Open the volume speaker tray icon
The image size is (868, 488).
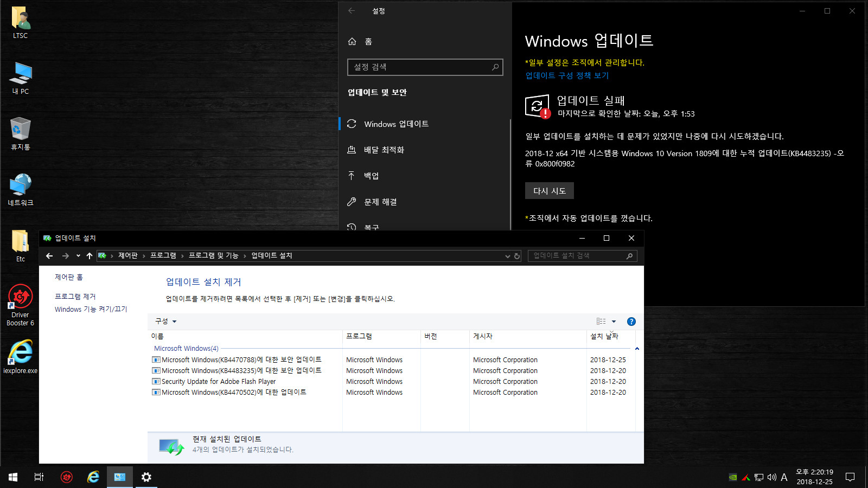point(772,478)
